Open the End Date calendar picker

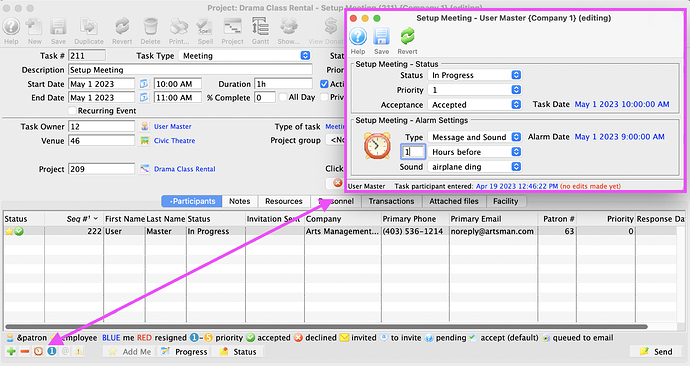click(x=144, y=98)
